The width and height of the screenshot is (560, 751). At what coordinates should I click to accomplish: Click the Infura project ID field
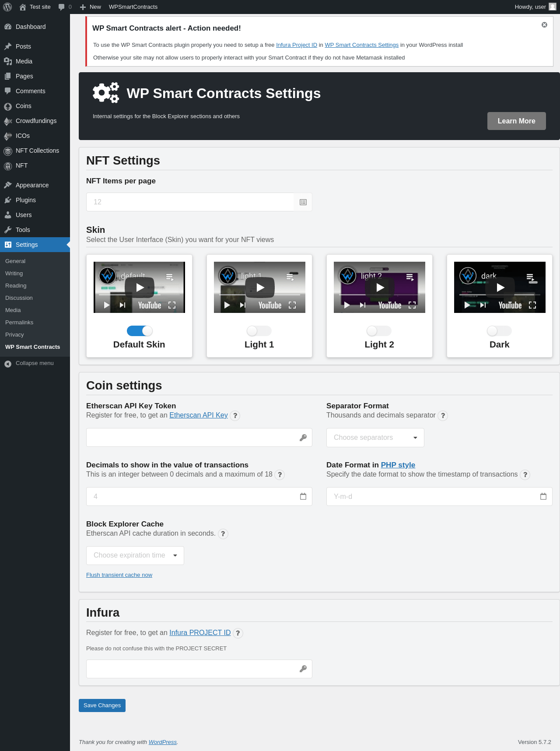[199, 669]
